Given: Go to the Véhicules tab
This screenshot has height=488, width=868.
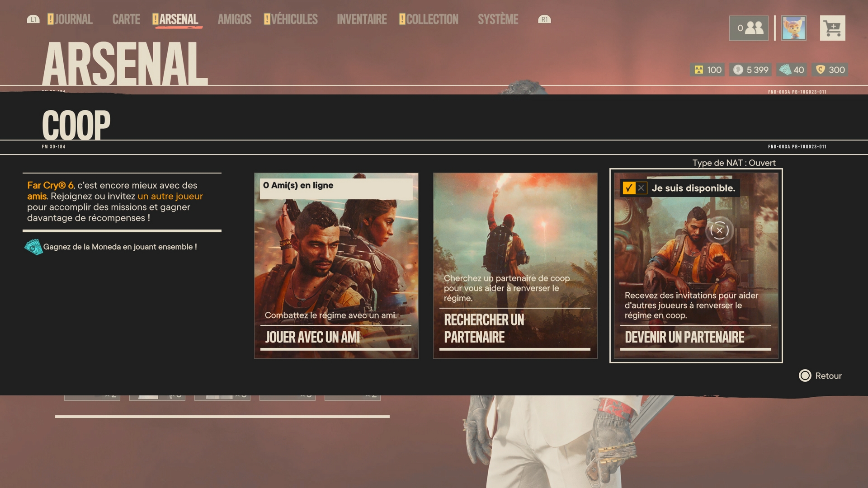Looking at the screenshot, I should (291, 19).
